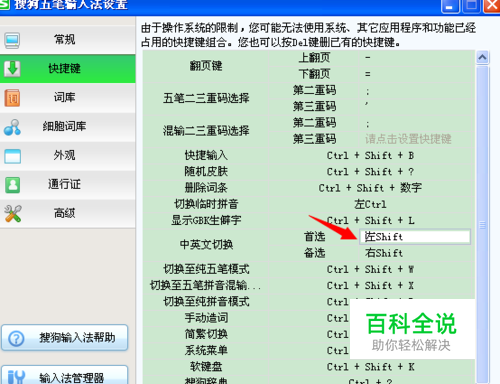Click the 左Shift hotkey input field
The width and height of the screenshot is (500, 384).
coord(415,237)
